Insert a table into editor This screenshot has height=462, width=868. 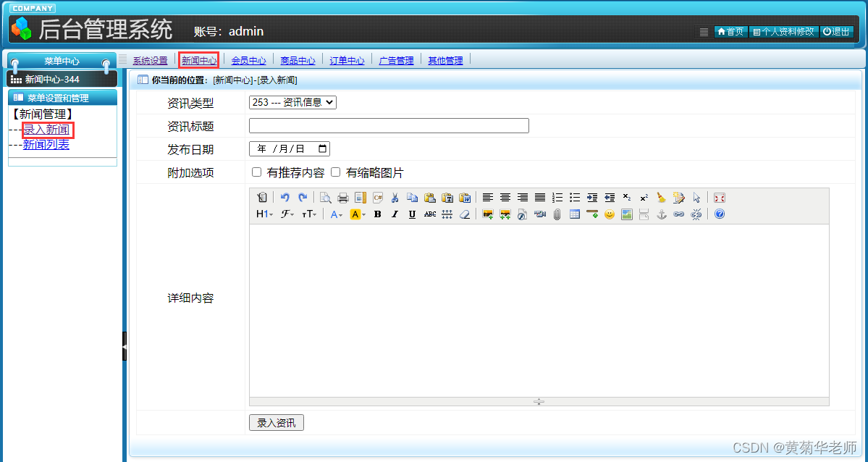(575, 214)
